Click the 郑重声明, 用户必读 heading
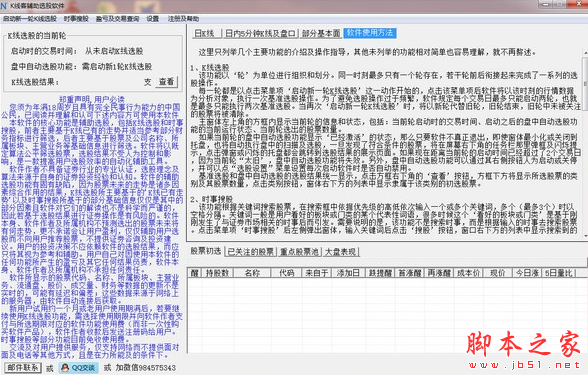This screenshot has height=375, width=588. (x=92, y=99)
